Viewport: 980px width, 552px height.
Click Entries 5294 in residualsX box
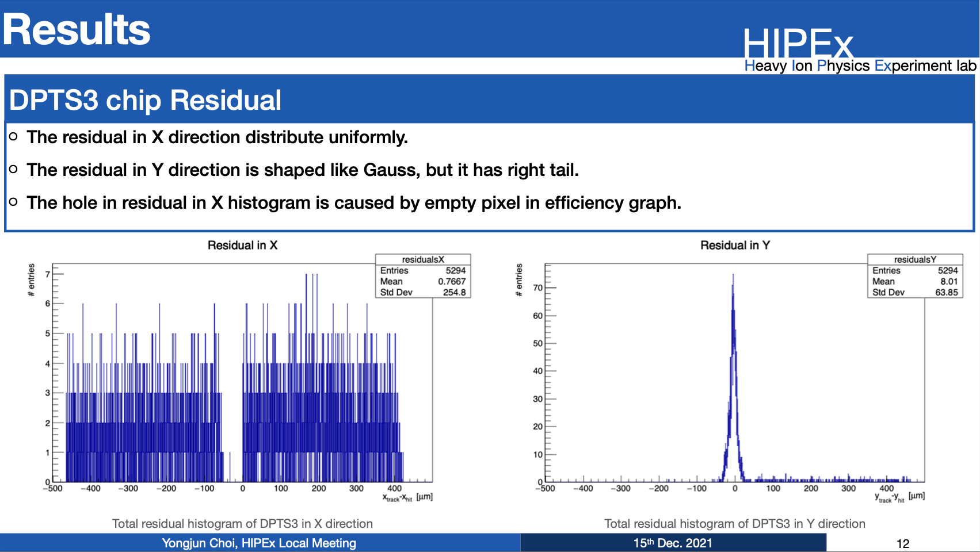pos(423,270)
